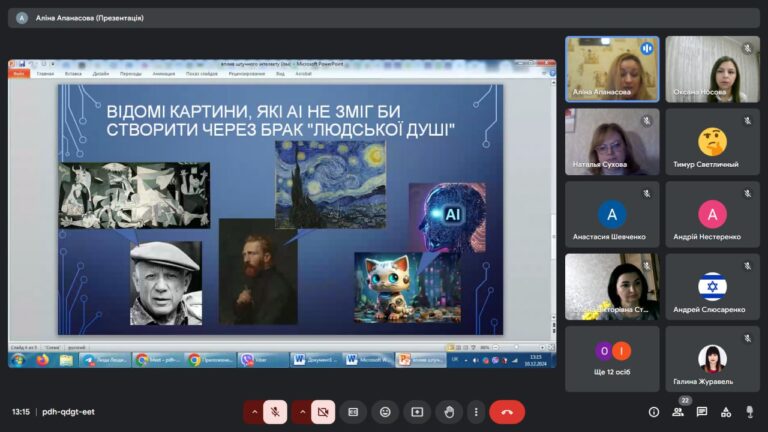Image resolution: width=768 pixels, height=432 pixels.
Task: Leave the call with red hang-up button
Action: (x=507, y=412)
